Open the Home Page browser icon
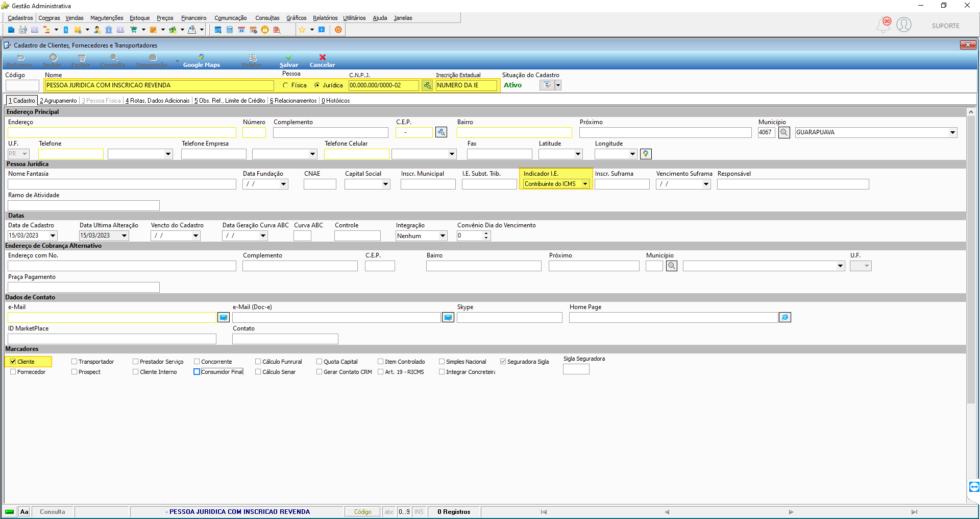 (x=785, y=317)
